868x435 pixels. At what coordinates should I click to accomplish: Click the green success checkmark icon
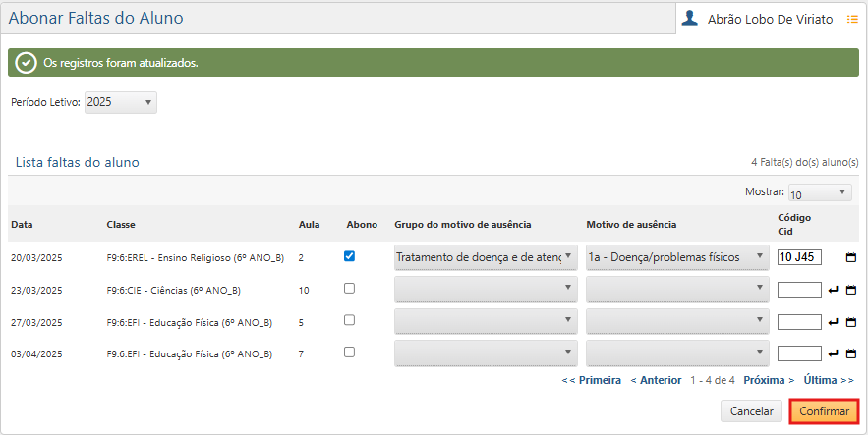pos(26,63)
